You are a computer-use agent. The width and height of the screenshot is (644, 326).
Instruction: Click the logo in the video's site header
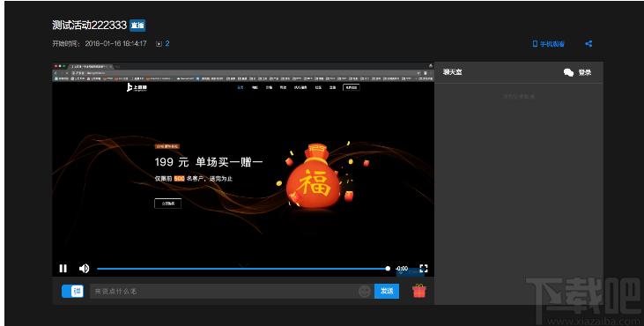click(137, 87)
